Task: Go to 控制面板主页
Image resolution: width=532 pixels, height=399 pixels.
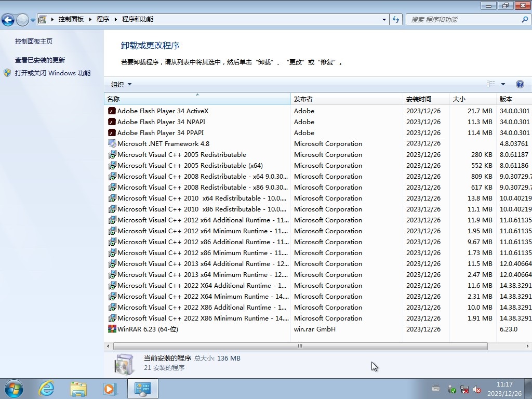Action: [33, 41]
